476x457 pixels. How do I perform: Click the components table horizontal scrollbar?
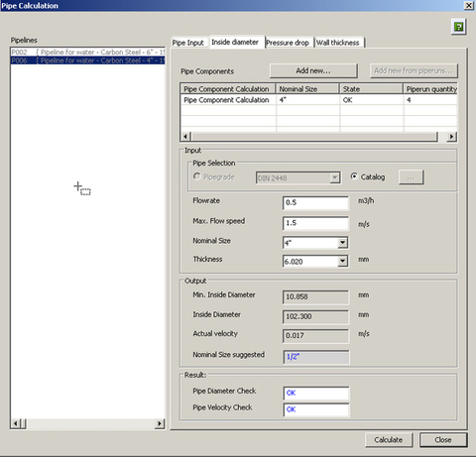315,137
